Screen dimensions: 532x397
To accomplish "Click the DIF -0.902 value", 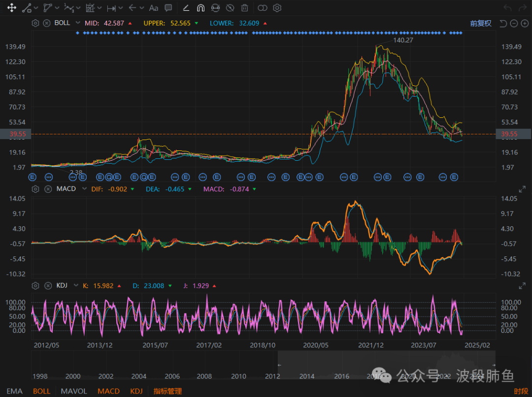I will pos(117,189).
